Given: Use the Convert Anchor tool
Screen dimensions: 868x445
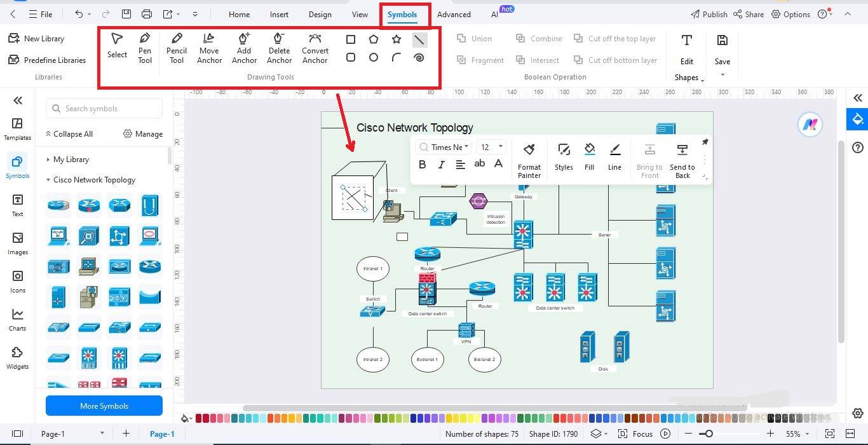Looking at the screenshot, I should (x=315, y=48).
